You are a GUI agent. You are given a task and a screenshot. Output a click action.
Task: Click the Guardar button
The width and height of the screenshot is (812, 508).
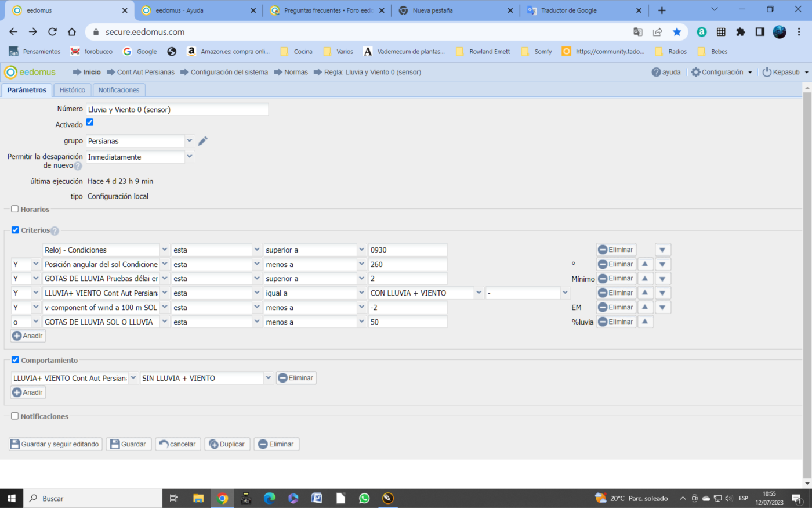(x=128, y=444)
